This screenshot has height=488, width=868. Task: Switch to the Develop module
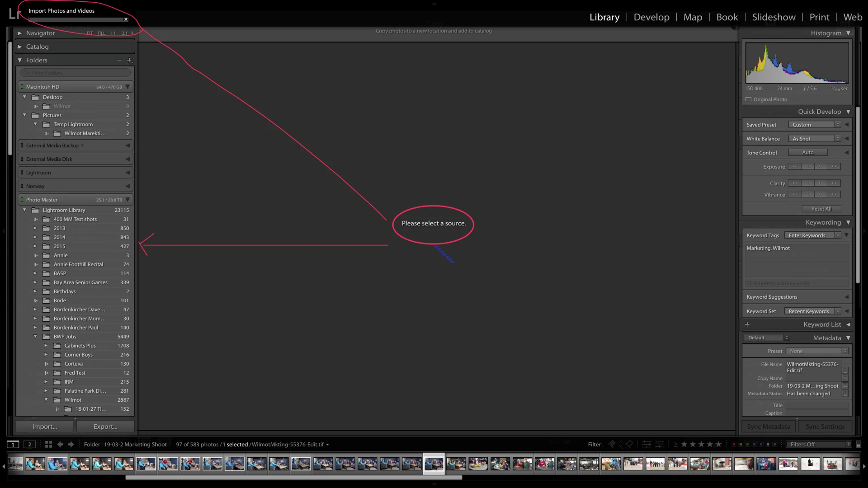click(x=651, y=17)
